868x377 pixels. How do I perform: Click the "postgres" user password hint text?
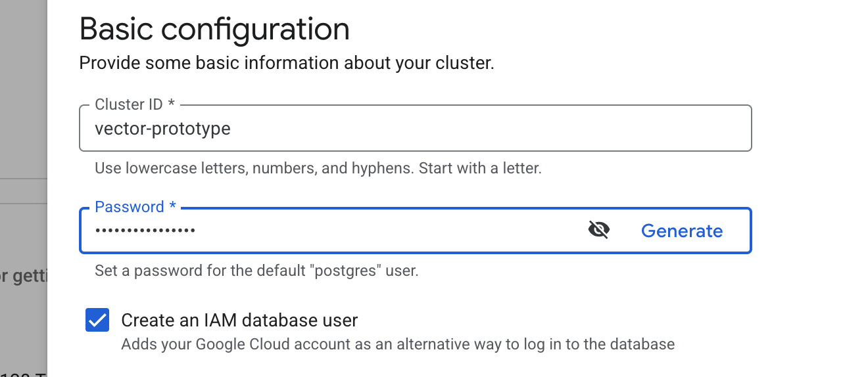click(256, 271)
